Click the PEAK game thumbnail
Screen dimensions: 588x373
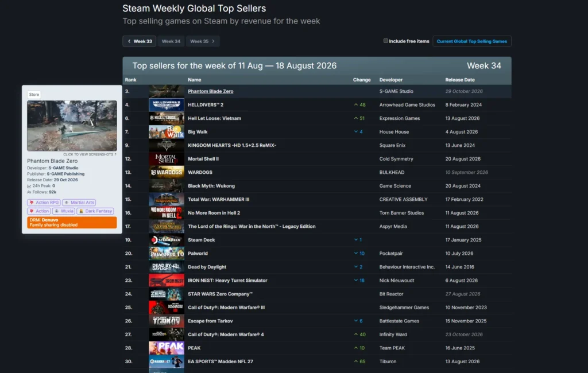[x=167, y=348]
